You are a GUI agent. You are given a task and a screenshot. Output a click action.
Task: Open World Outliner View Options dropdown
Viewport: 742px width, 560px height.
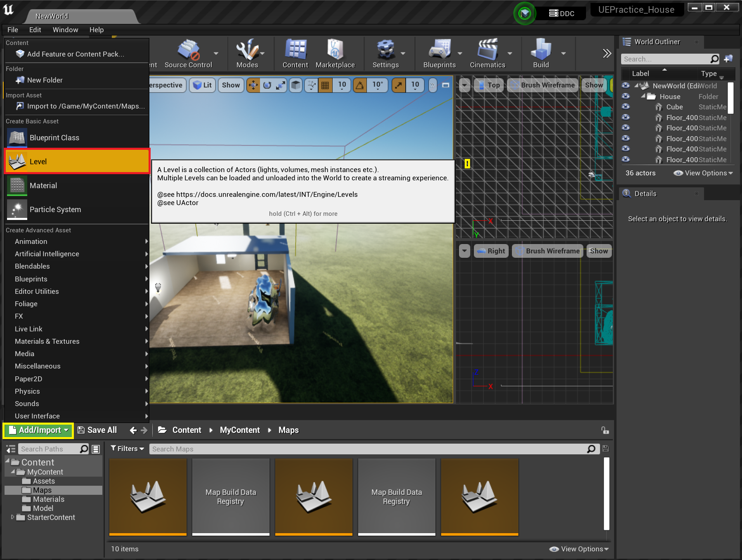[703, 173]
